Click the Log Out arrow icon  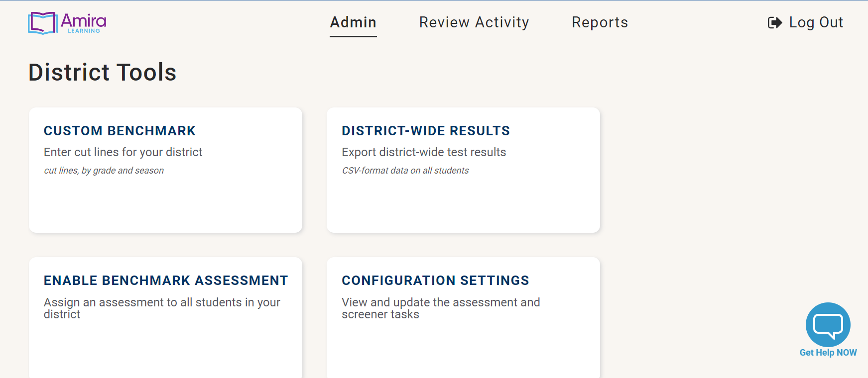click(x=775, y=23)
